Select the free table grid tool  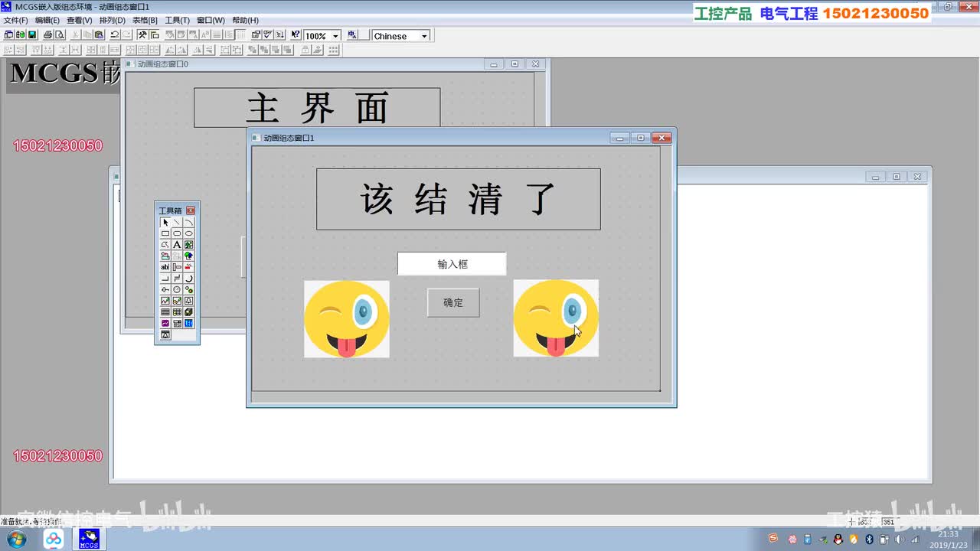point(165,312)
